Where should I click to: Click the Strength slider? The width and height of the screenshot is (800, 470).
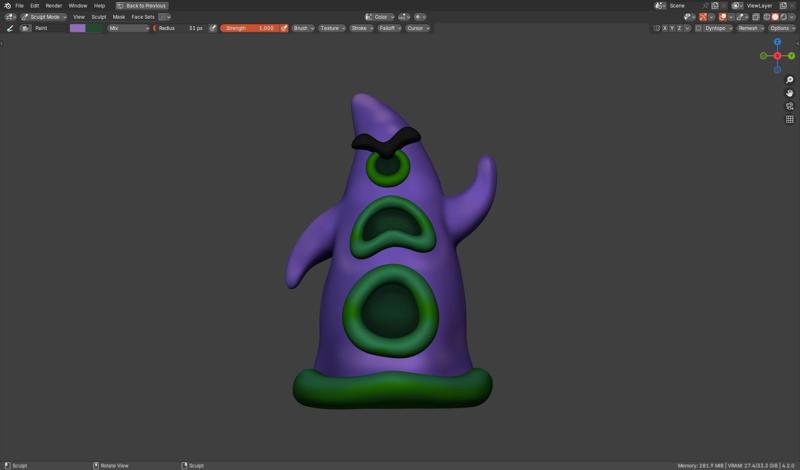[x=250, y=28]
